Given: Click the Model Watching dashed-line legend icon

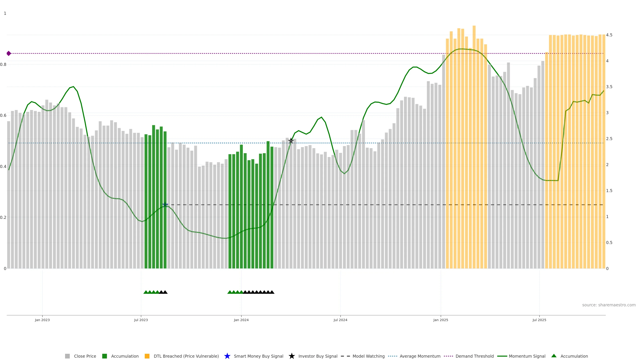Looking at the screenshot, I should tap(345, 356).
